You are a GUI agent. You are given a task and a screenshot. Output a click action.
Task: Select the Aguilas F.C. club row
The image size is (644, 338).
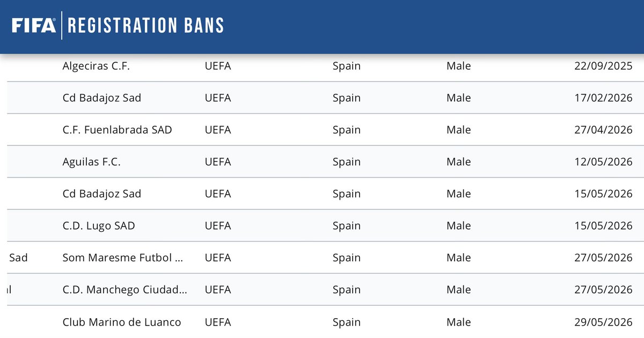pos(326,161)
